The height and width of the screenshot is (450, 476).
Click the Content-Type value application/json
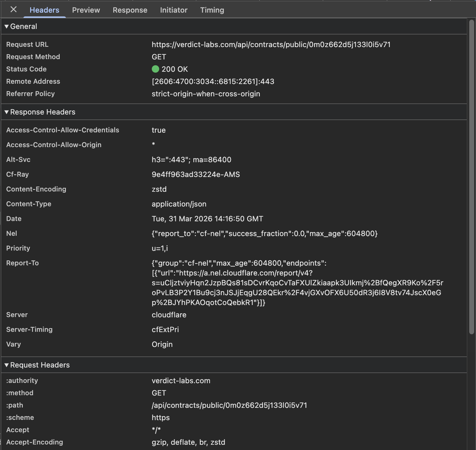pyautogui.click(x=179, y=204)
